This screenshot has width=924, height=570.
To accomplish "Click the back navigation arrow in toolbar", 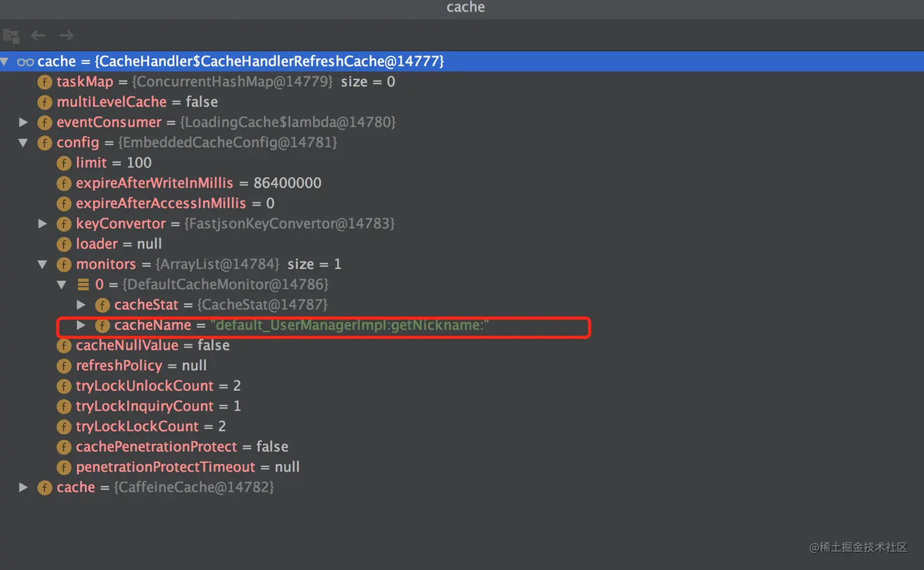I will point(38,35).
